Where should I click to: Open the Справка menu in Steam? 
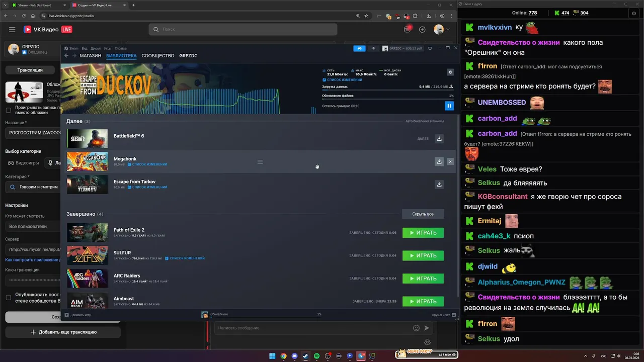121,48
